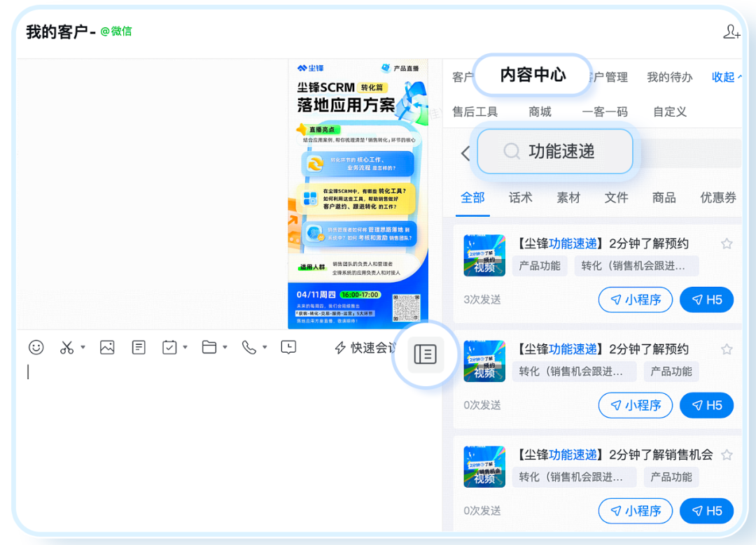The image size is (756, 545).
Task: Expand the folder dropdown arrow
Action: pos(225,347)
